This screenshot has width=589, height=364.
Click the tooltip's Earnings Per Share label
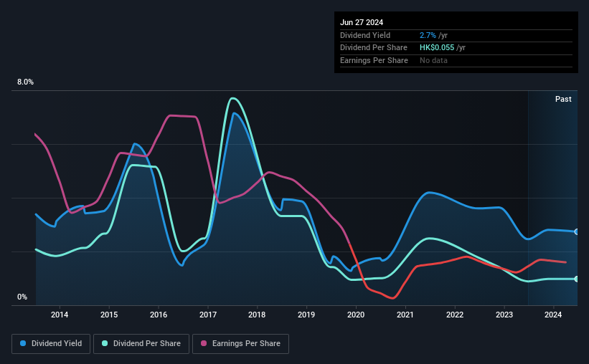[374, 60]
